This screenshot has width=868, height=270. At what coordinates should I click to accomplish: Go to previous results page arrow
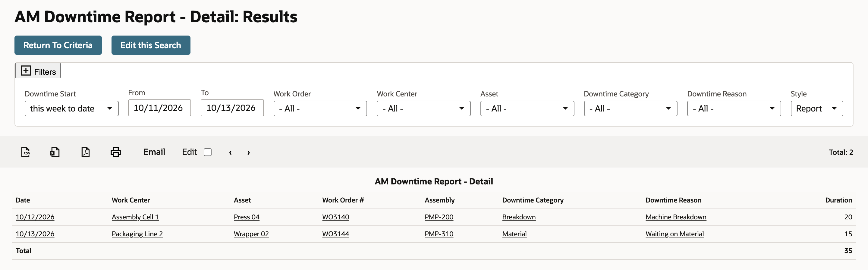(231, 152)
